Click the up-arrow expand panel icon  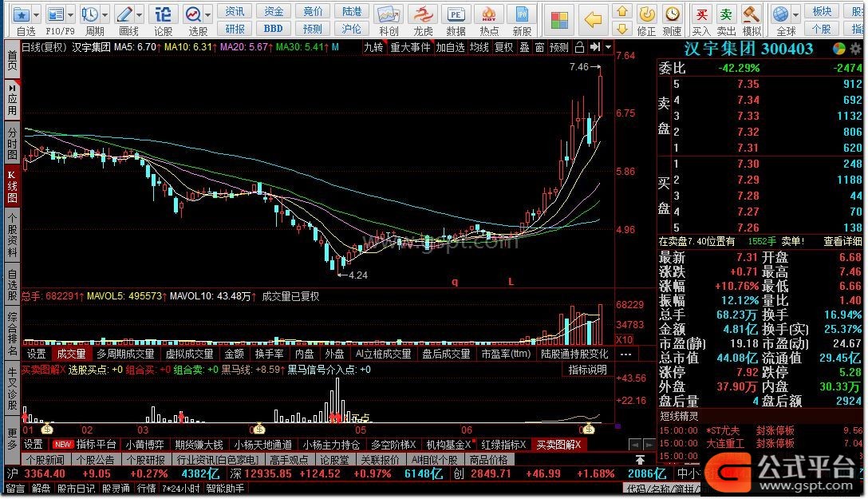[x=639, y=460]
